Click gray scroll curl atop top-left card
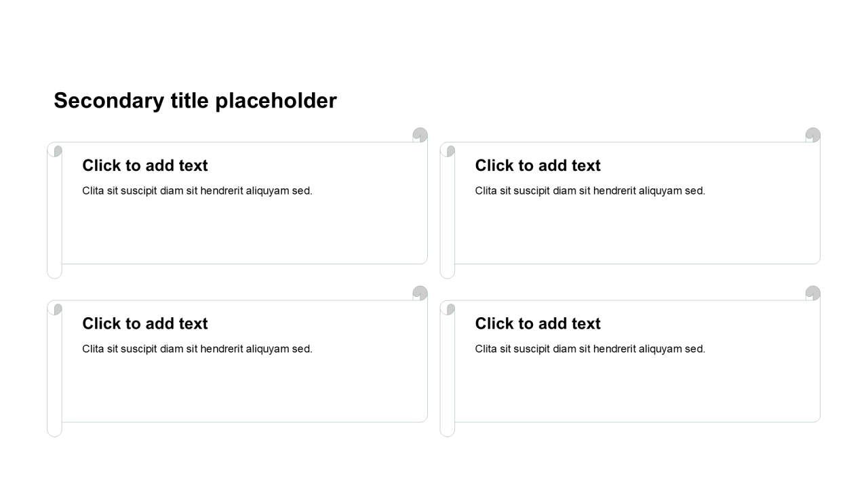This screenshot has width=868, height=488. tap(420, 135)
